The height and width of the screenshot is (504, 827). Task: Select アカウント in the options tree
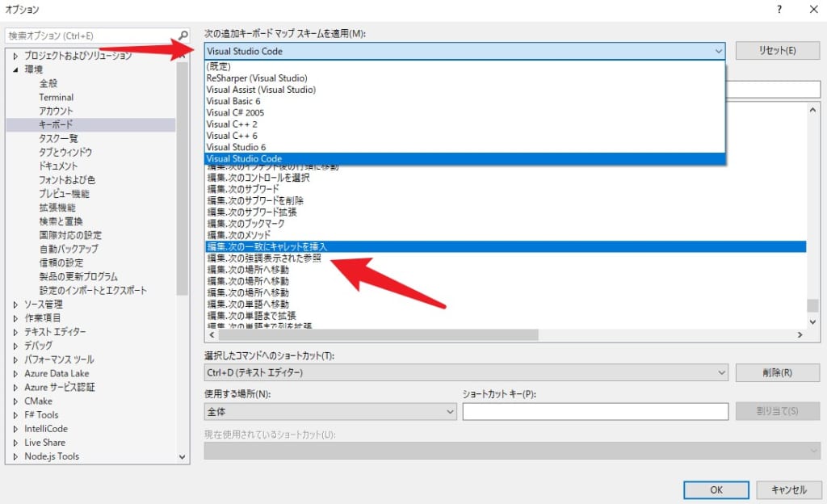pyautogui.click(x=56, y=111)
